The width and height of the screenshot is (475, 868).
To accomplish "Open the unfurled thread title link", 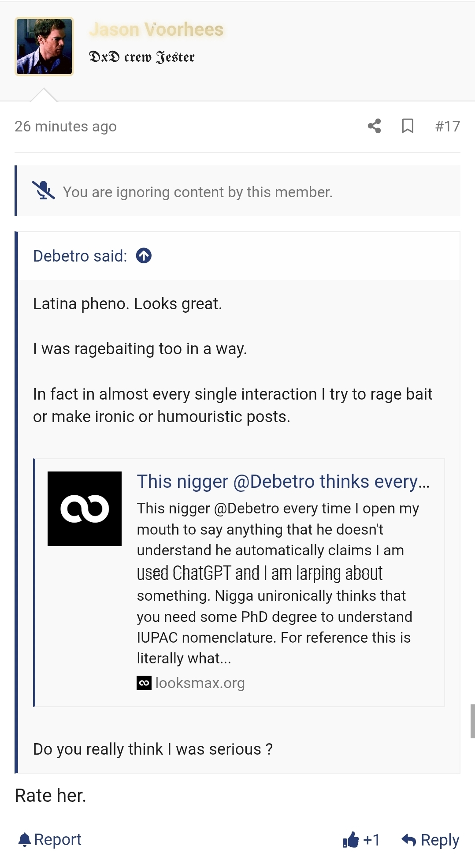I will click(x=283, y=482).
